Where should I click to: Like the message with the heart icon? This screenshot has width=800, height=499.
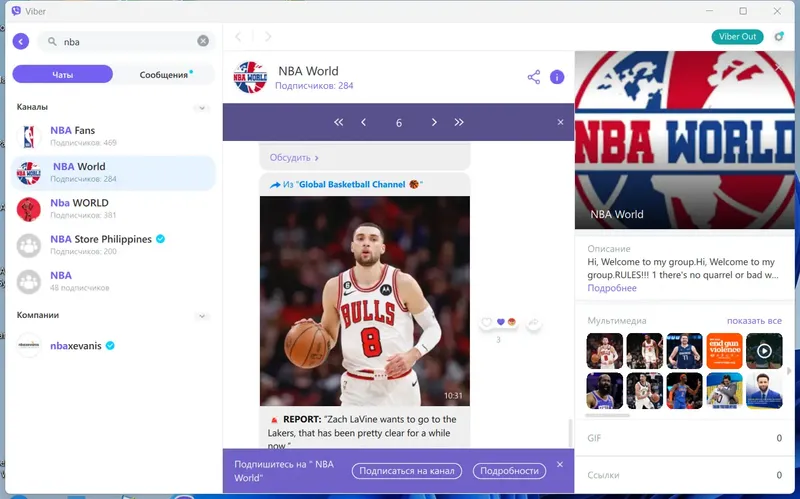pos(487,322)
